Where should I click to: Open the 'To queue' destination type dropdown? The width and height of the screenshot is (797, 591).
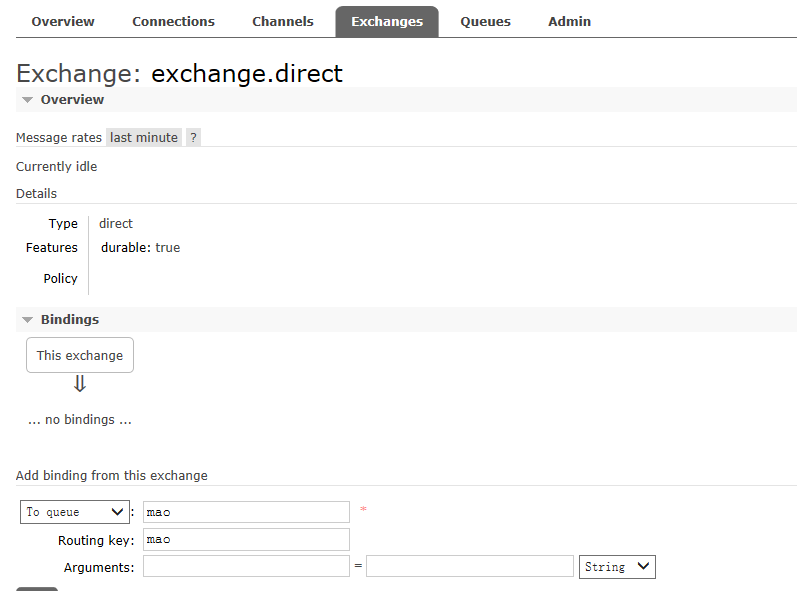pyautogui.click(x=75, y=512)
